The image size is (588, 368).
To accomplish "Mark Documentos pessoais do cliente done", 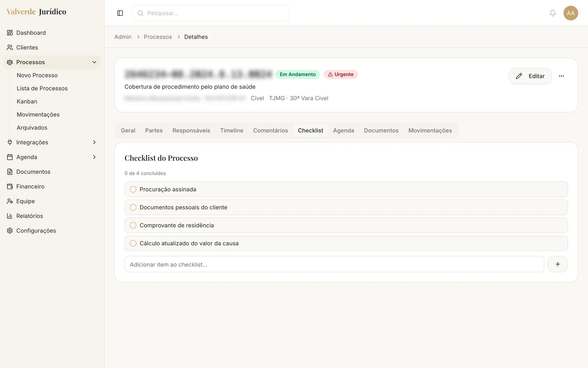I will point(133,207).
